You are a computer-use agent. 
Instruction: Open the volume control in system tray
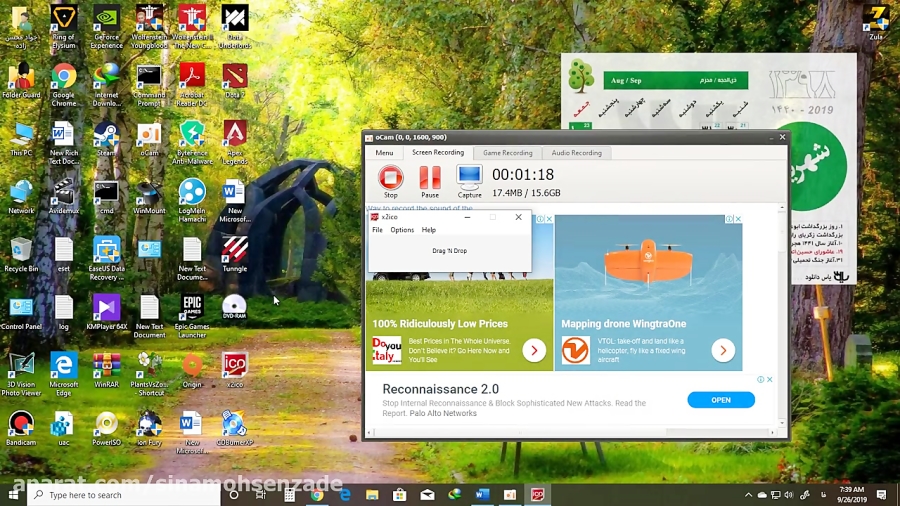[789, 495]
